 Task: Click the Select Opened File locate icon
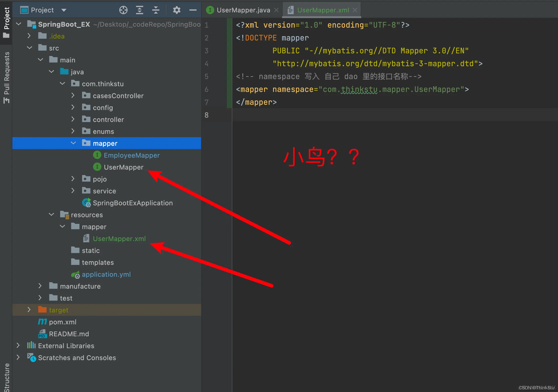tap(123, 10)
